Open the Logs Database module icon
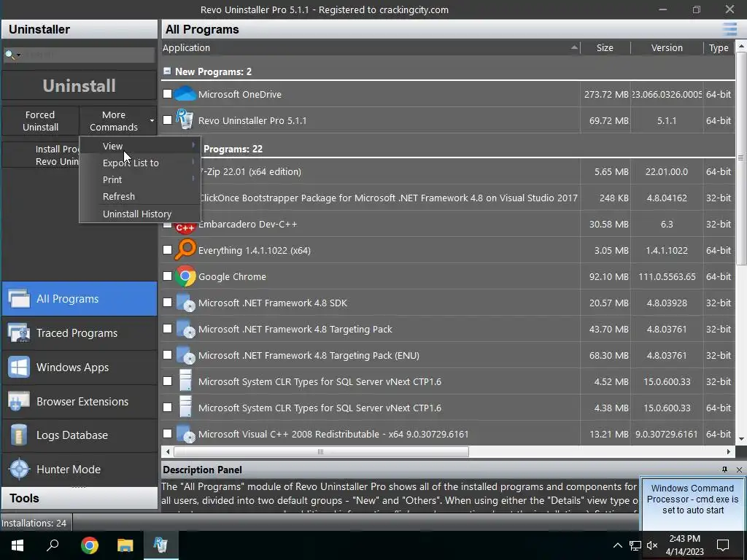 (x=19, y=435)
